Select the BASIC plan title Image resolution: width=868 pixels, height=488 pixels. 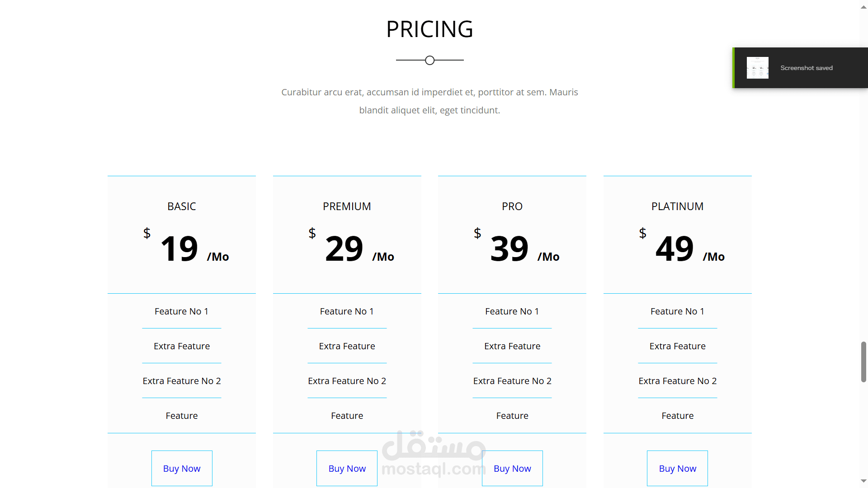pyautogui.click(x=182, y=206)
